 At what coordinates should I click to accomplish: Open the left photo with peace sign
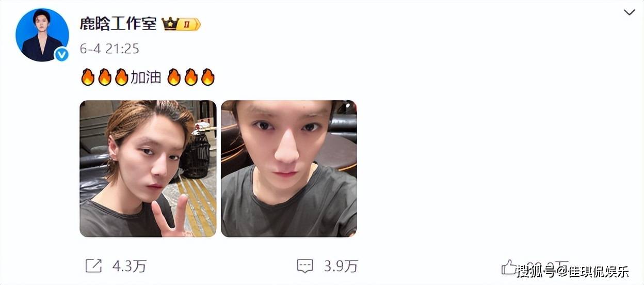[x=148, y=168]
